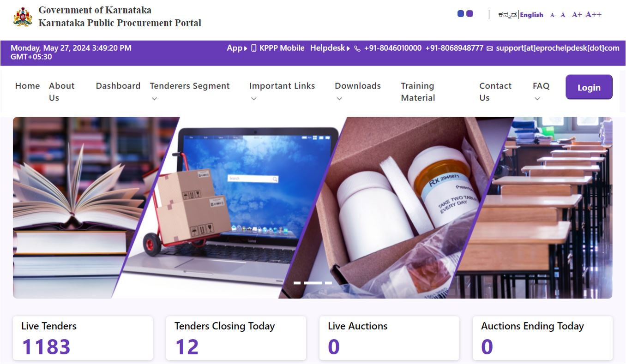Select the blue theme color square
The width and height of the screenshot is (626, 364).
460,14
